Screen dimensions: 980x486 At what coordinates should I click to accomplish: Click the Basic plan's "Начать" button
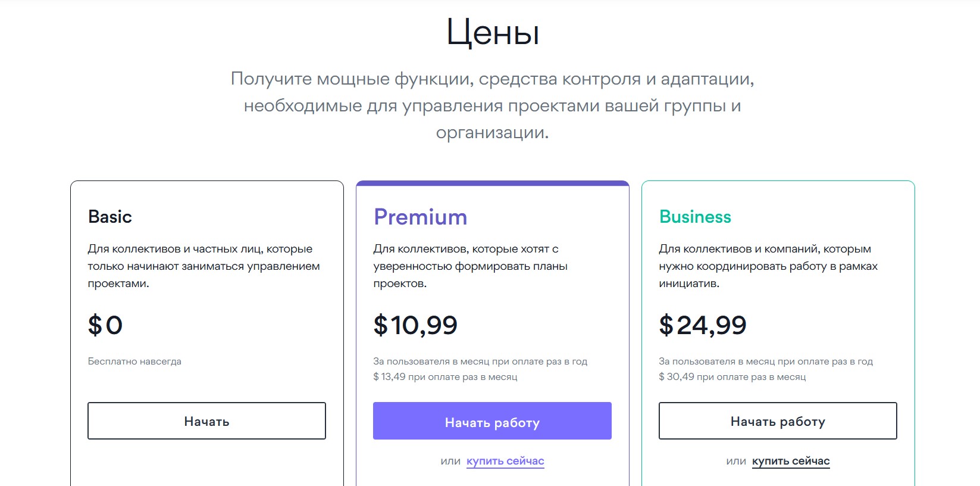tap(206, 421)
